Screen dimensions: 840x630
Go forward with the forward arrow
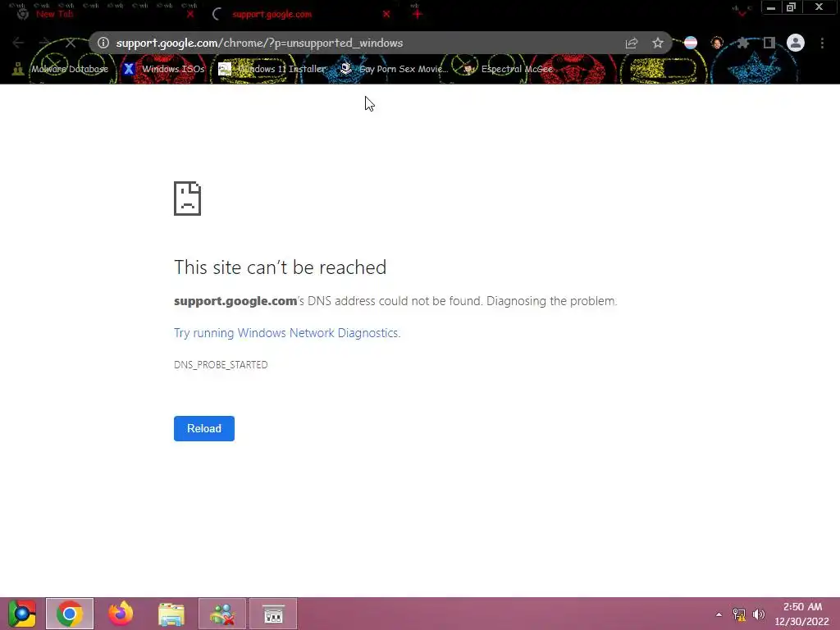(x=44, y=43)
